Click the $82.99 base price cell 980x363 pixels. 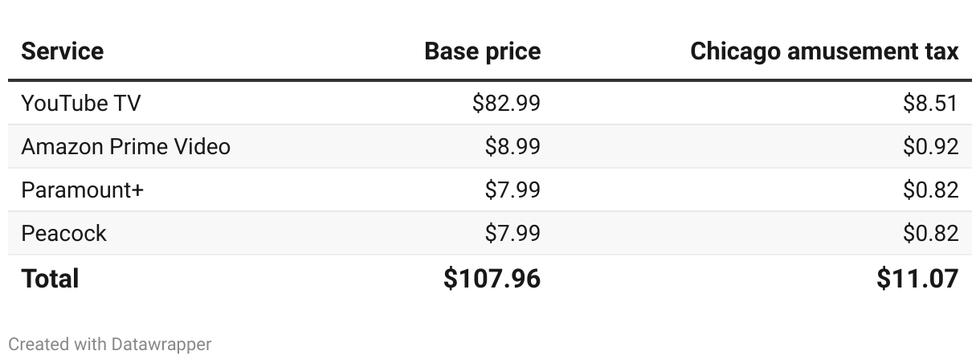506,103
